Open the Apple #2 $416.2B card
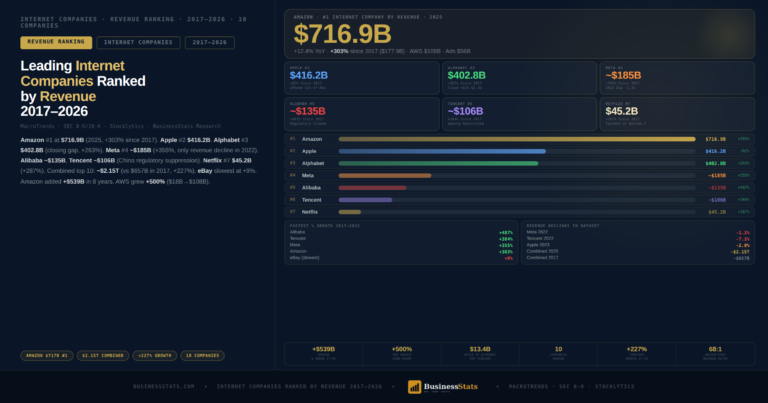768x403 pixels. click(x=362, y=78)
